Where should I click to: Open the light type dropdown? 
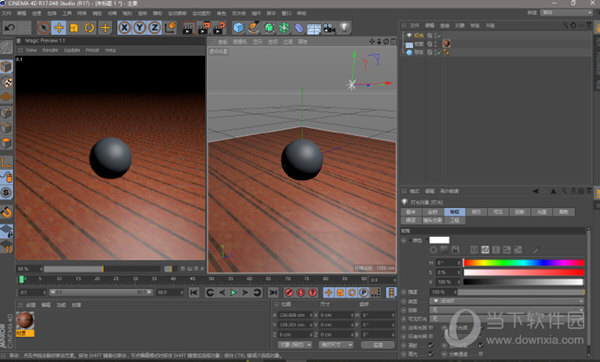[x=507, y=301]
